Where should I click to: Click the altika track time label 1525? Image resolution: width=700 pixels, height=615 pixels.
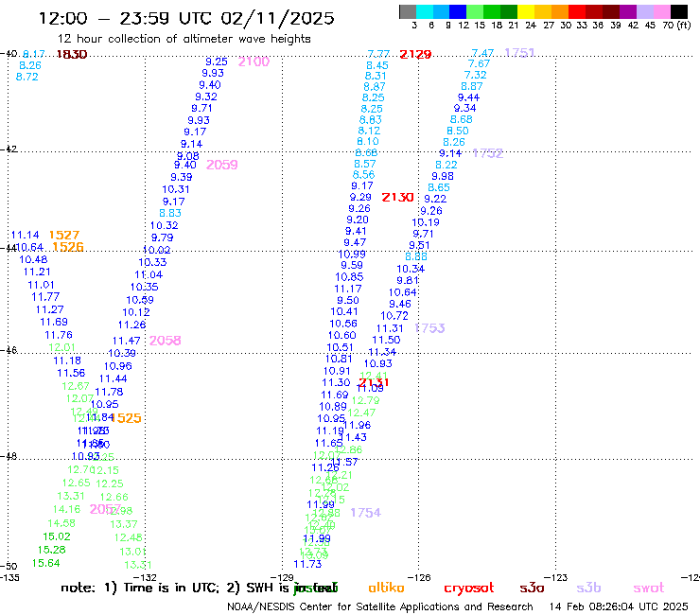coord(127,418)
